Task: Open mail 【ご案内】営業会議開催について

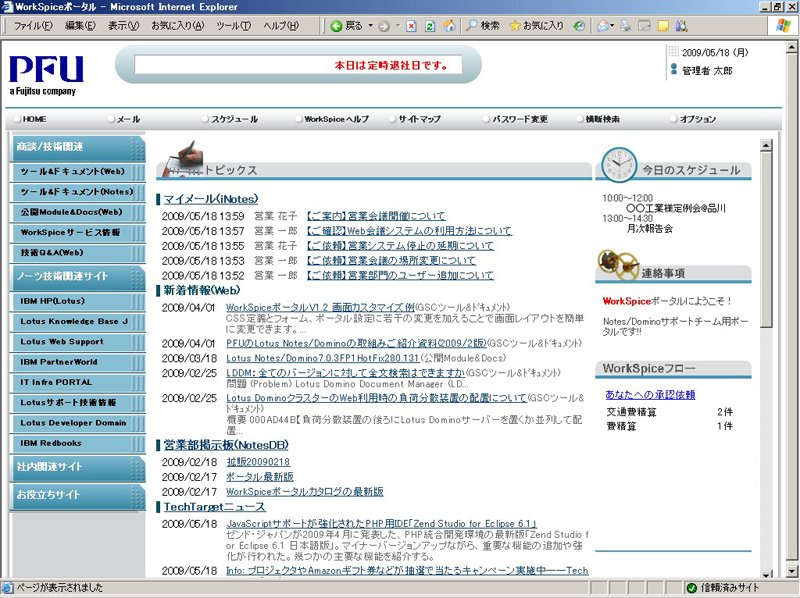Action: (x=376, y=216)
